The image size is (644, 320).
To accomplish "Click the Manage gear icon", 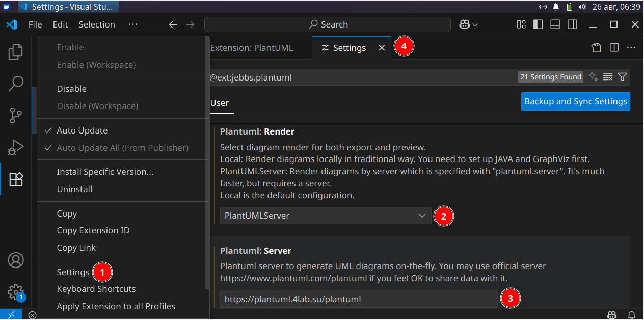I will click(x=16, y=292).
